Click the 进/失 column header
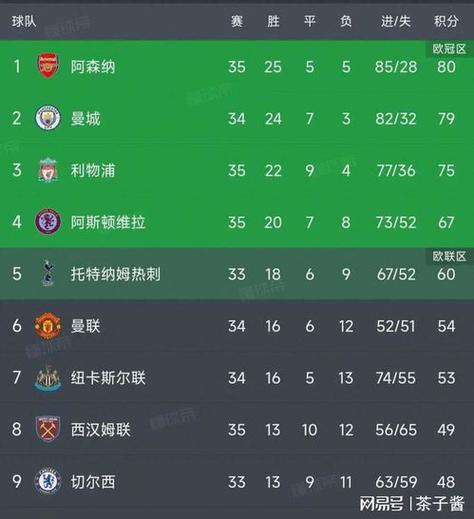474x519 pixels. pos(396,21)
